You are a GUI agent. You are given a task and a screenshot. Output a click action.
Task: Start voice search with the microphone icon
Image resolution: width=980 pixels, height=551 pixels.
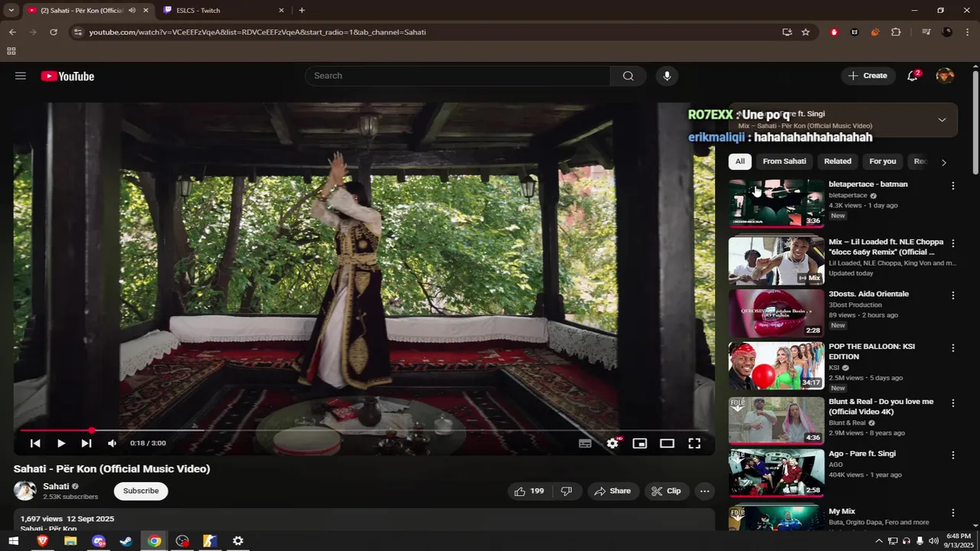coord(667,76)
